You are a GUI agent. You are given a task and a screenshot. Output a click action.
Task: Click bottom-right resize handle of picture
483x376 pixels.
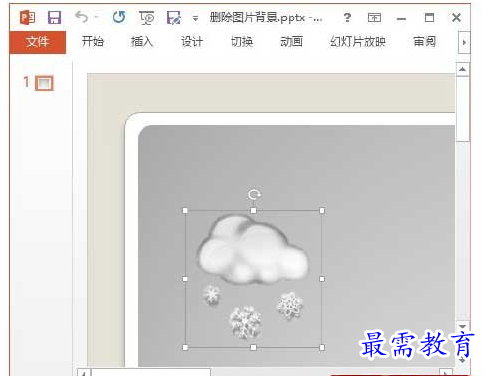322,348
